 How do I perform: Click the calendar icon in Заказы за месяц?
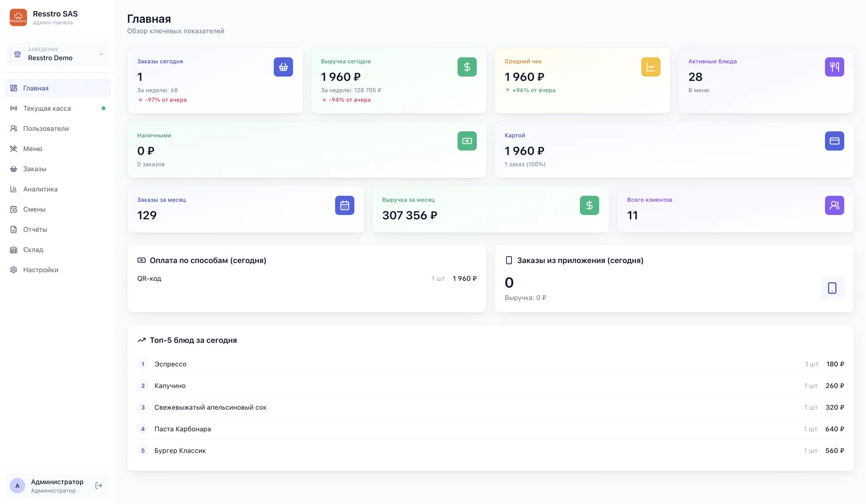click(x=344, y=205)
